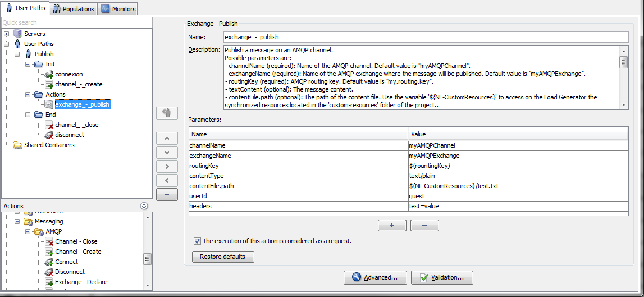Collapse the Actions panel with chevron icon
644x297 pixels.
(144, 206)
